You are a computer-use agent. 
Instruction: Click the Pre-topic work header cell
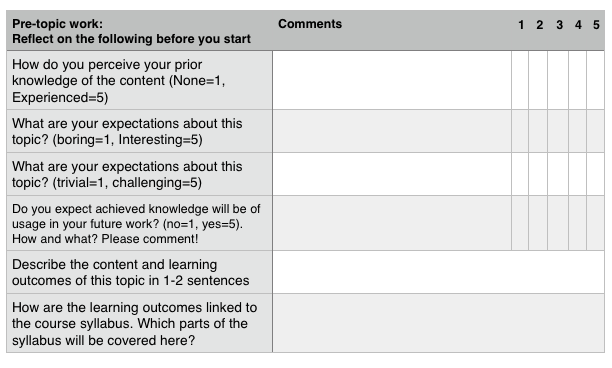(x=139, y=31)
